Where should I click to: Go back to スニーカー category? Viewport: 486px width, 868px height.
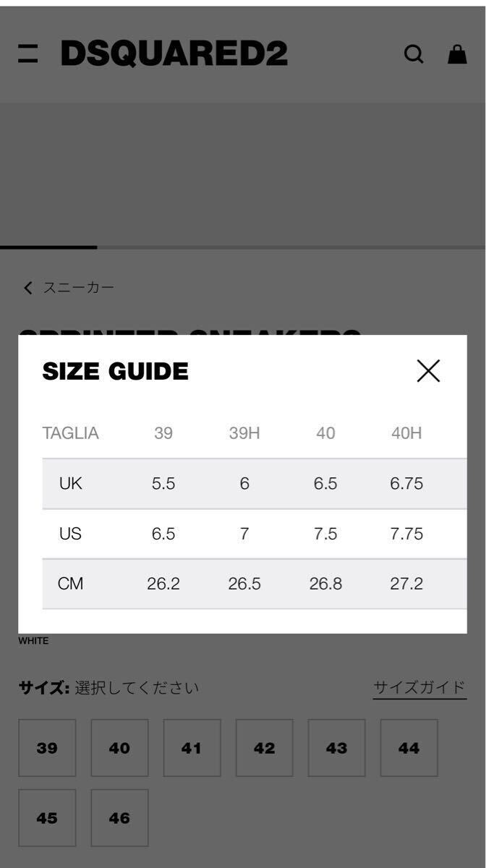pyautogui.click(x=78, y=288)
